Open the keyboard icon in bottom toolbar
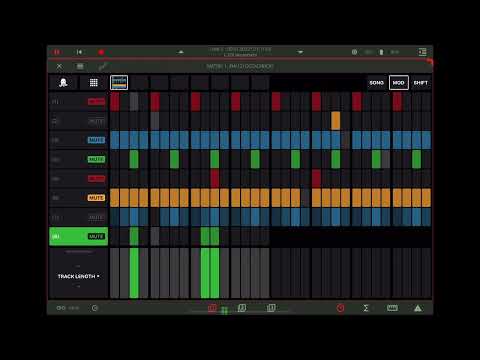480x360 pixels. (392, 308)
